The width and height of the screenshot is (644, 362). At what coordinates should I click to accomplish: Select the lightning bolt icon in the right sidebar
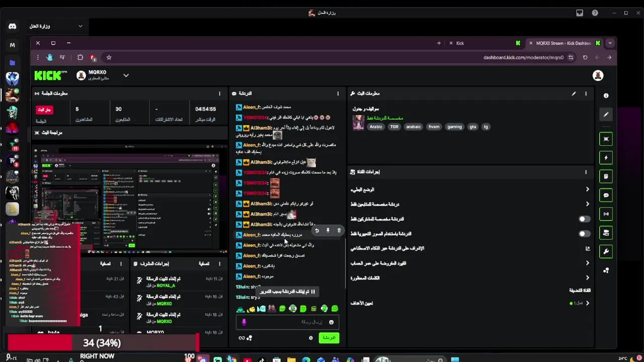click(x=606, y=157)
